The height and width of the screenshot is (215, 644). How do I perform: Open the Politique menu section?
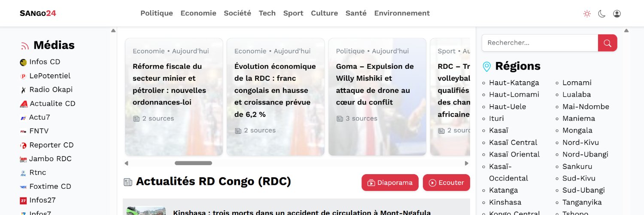coord(157,13)
